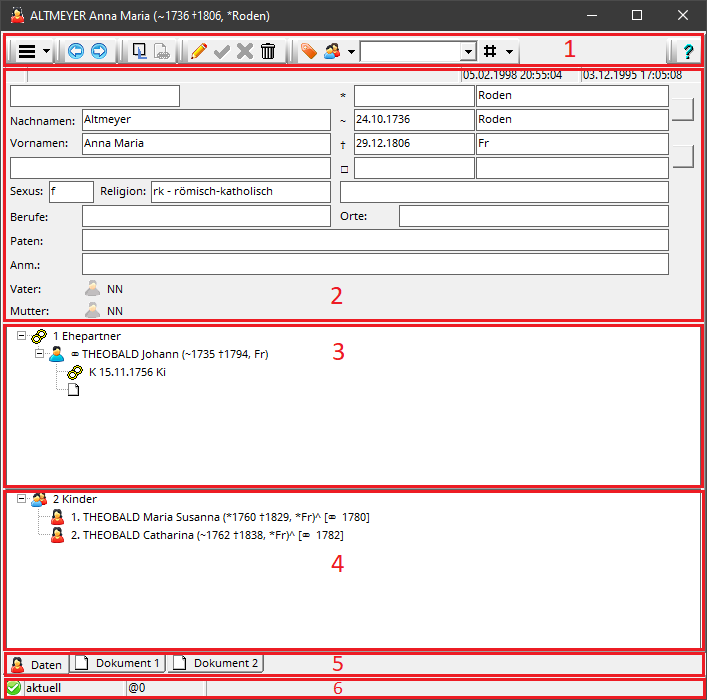The image size is (707, 700).
Task: Click the X cancel icon in toolbar
Action: [x=245, y=51]
